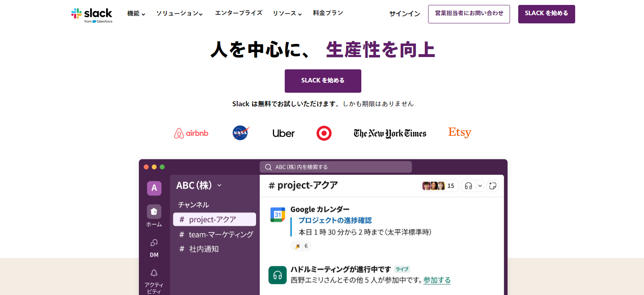Click the NASA logo
644x295 pixels.
(x=240, y=133)
